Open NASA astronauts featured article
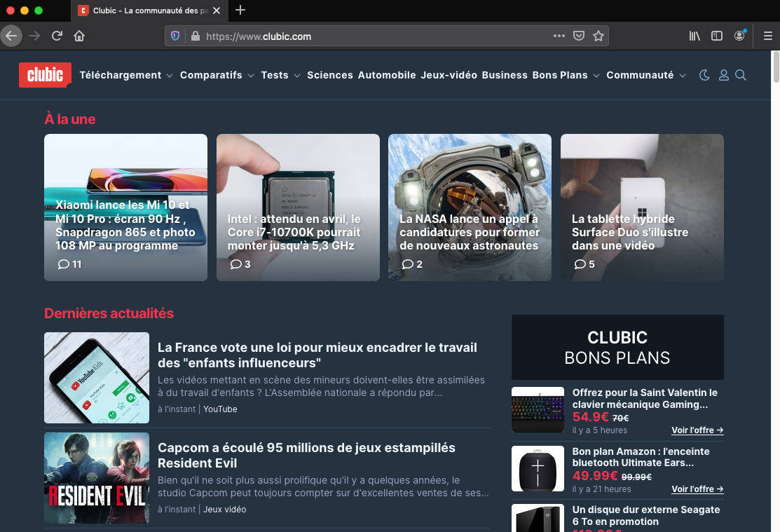The width and height of the screenshot is (780, 532). click(470, 207)
